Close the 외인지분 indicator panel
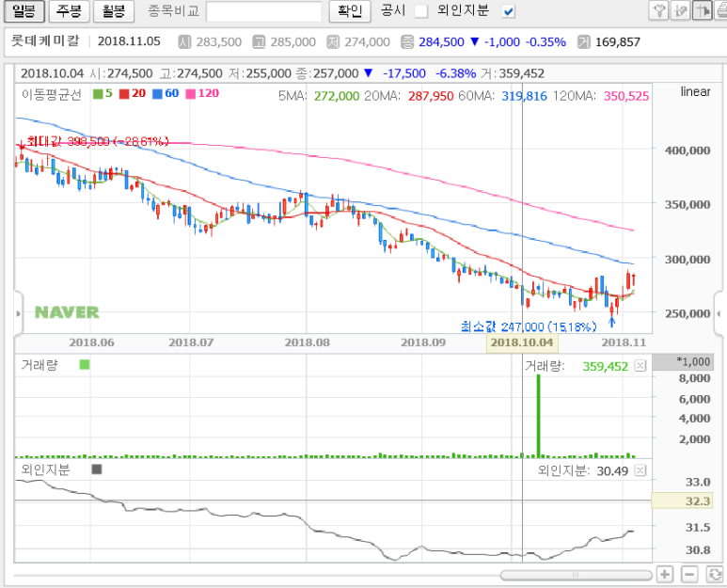 (640, 469)
